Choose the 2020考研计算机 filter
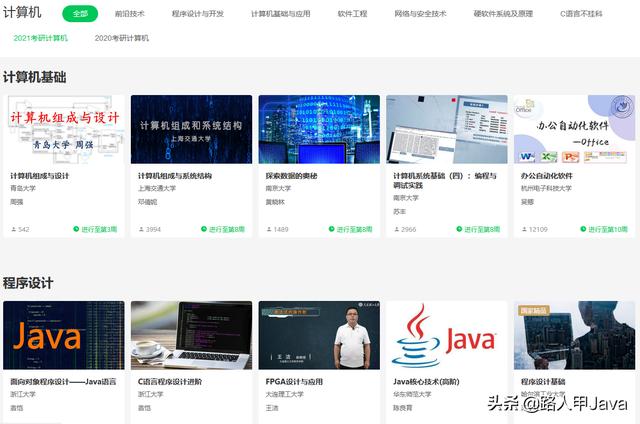640x424 pixels. pyautogui.click(x=121, y=38)
